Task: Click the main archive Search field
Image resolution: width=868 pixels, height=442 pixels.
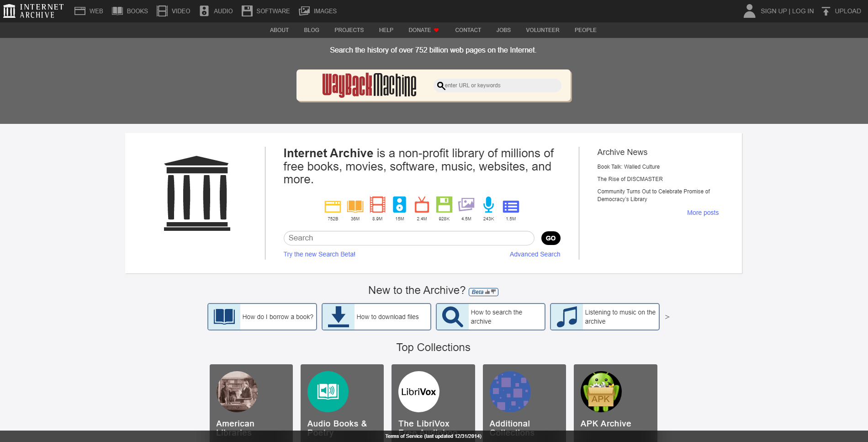Action: pyautogui.click(x=409, y=238)
